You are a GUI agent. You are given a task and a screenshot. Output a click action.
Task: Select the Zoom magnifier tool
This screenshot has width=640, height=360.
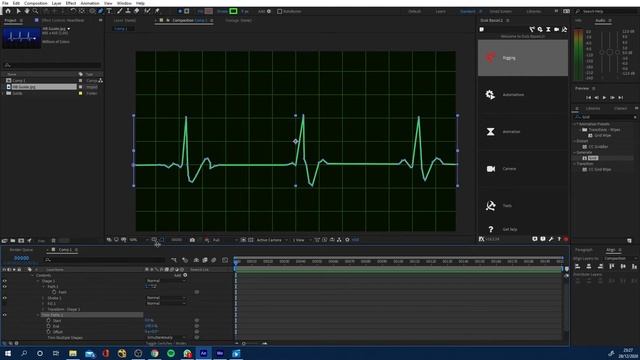tap(36, 11)
